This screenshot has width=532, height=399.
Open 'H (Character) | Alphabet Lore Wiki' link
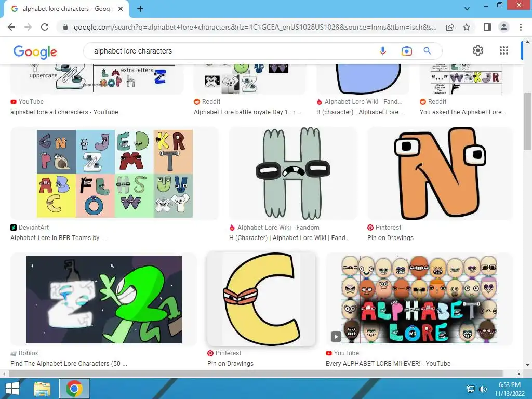click(289, 238)
